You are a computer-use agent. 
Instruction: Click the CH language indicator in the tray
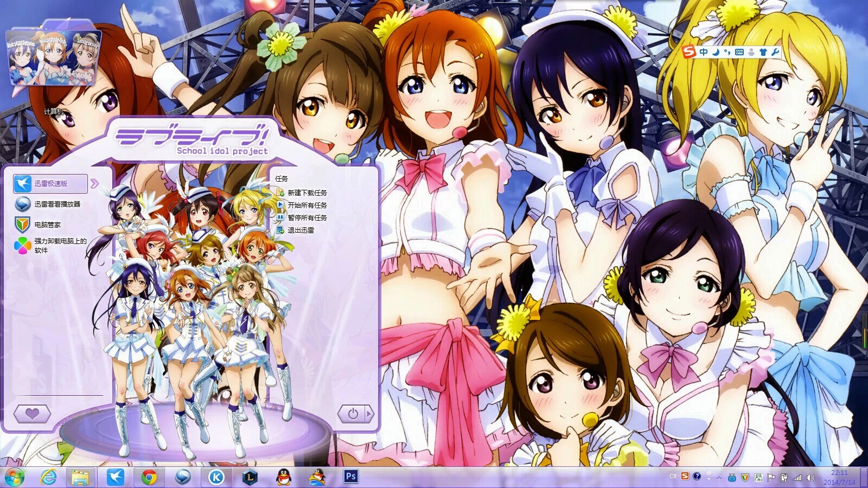[673, 477]
